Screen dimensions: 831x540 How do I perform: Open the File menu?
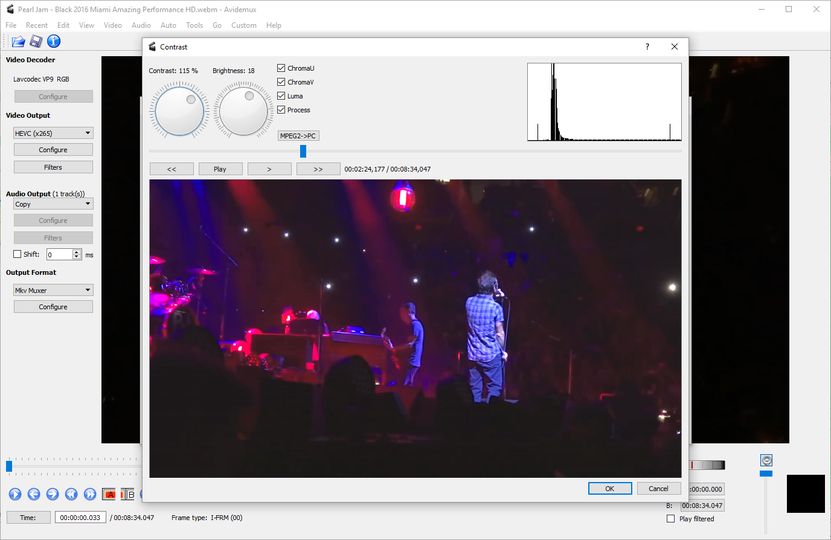(x=11, y=25)
